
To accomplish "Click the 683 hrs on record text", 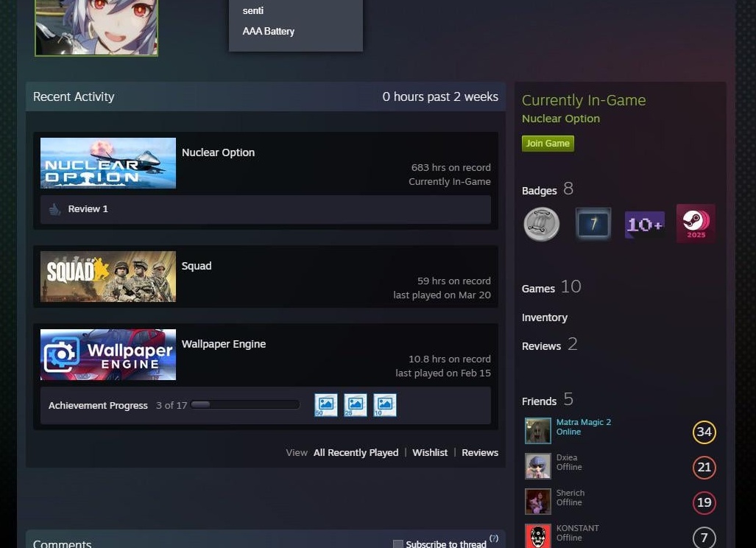I will pos(451,167).
